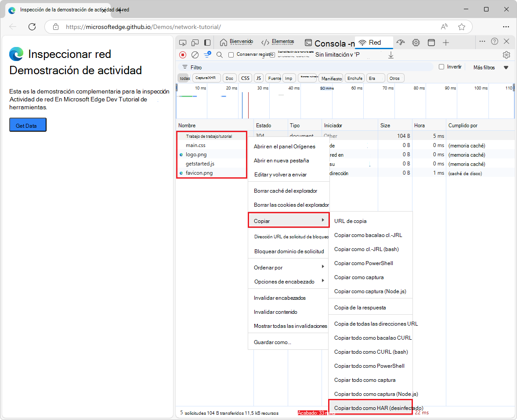Click the Inspect element tool icon
Viewport: 517px width, 420px height.
[x=182, y=43]
